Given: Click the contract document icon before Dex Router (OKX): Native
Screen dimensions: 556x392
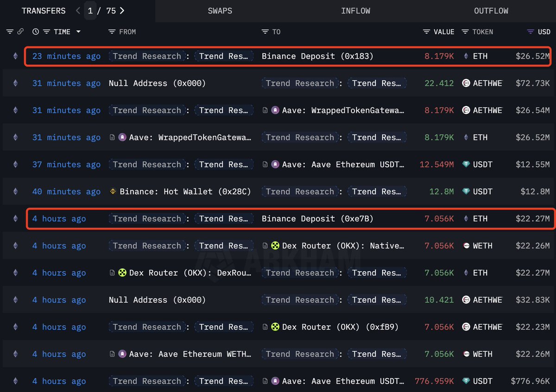Looking at the screenshot, I should pyautogui.click(x=265, y=246).
